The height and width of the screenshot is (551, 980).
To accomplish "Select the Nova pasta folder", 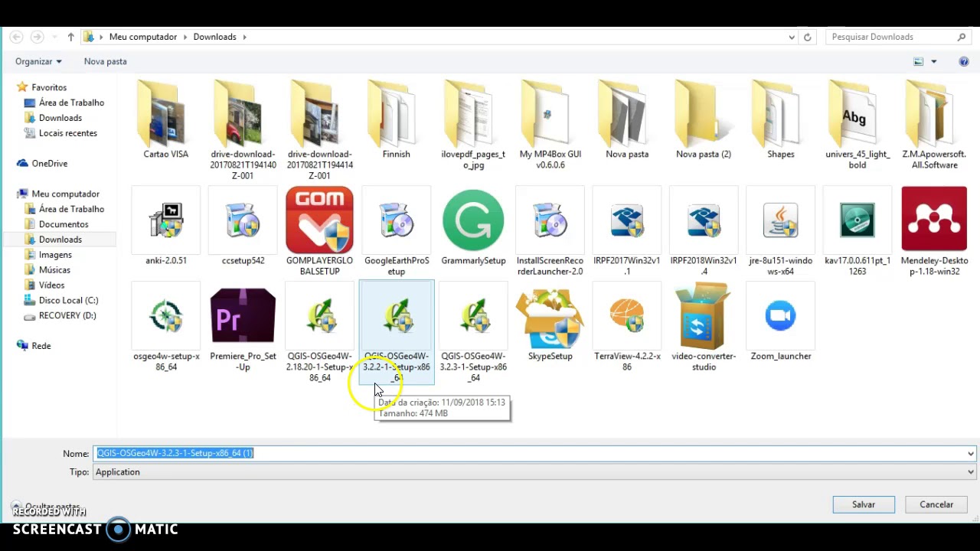I will pyautogui.click(x=627, y=121).
